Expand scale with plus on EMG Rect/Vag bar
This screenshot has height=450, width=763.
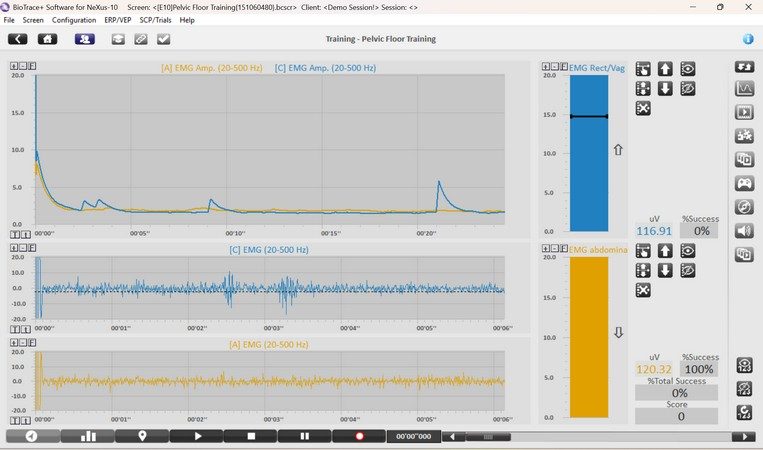coord(546,67)
